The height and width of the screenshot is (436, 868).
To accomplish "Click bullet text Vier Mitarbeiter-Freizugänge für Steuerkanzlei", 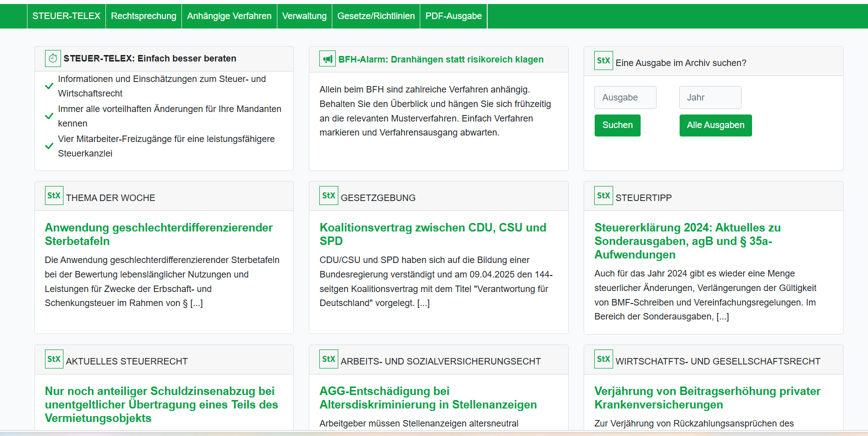I will (x=166, y=146).
